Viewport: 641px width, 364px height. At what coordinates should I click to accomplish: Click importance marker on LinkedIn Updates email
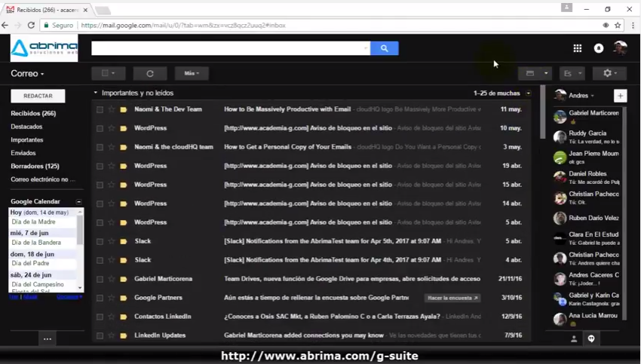[123, 335]
